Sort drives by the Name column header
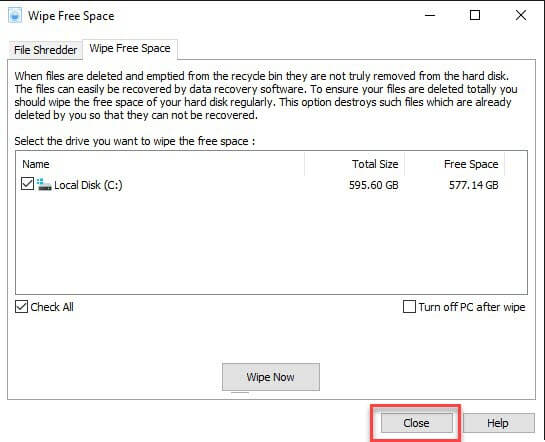 click(x=160, y=164)
